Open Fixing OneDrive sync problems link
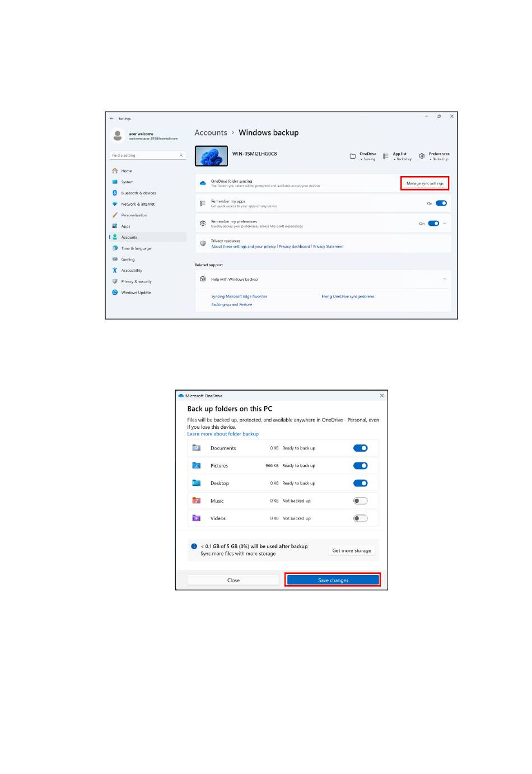This screenshot has width=532, height=774. [x=348, y=296]
